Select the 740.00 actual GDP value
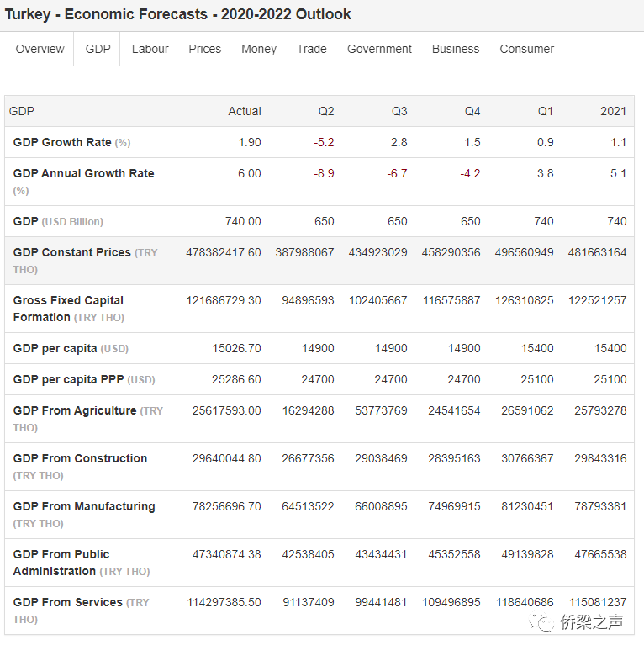 243,221
